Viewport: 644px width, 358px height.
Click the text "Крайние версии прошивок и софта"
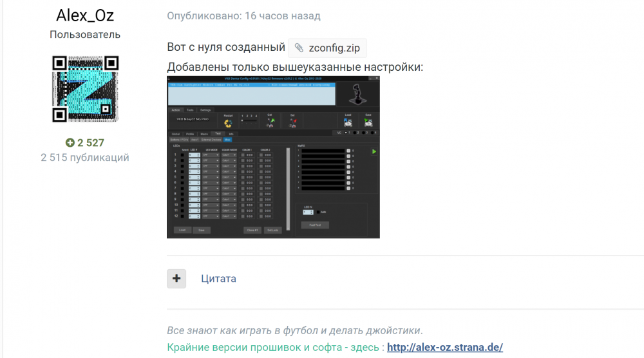tap(254, 347)
